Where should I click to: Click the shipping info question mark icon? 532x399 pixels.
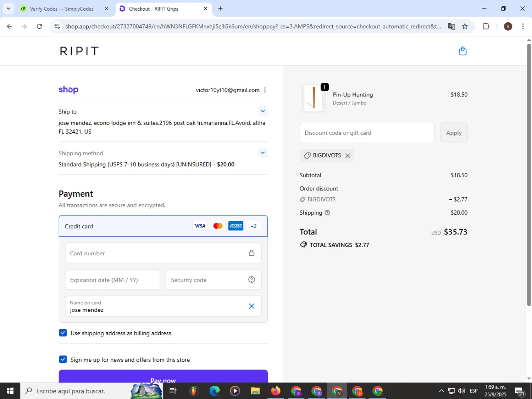pos(327,213)
